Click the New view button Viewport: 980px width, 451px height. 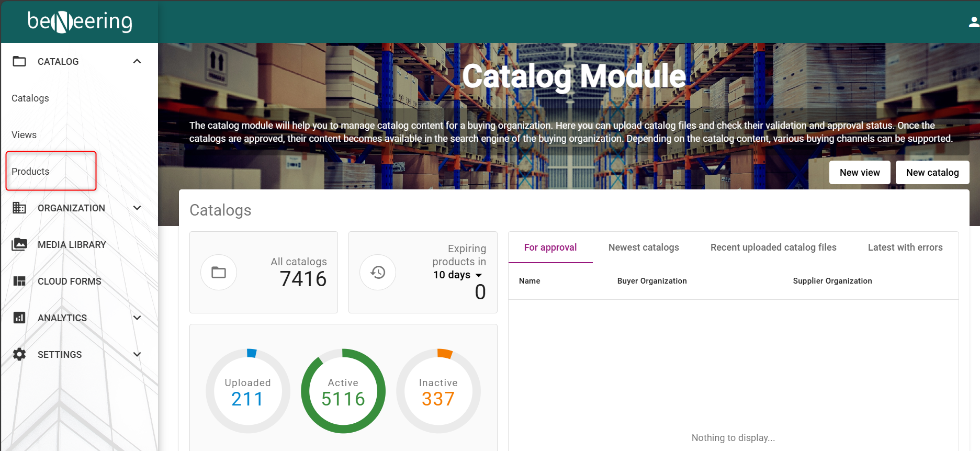(859, 173)
